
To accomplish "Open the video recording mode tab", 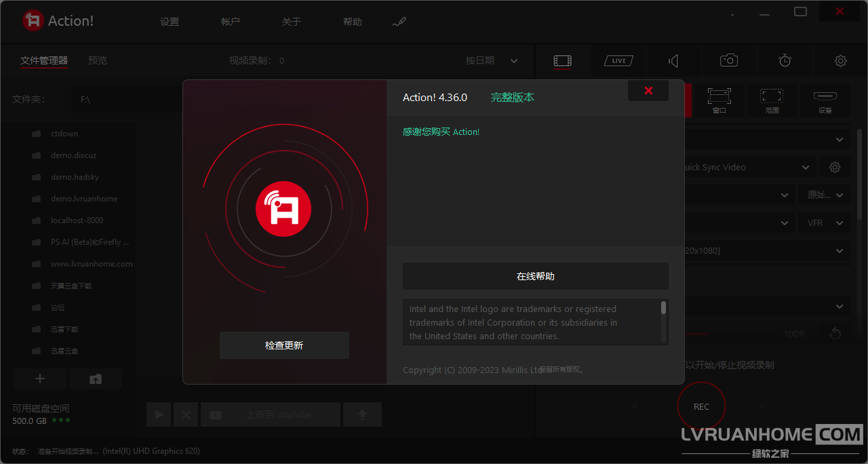I will pos(562,61).
